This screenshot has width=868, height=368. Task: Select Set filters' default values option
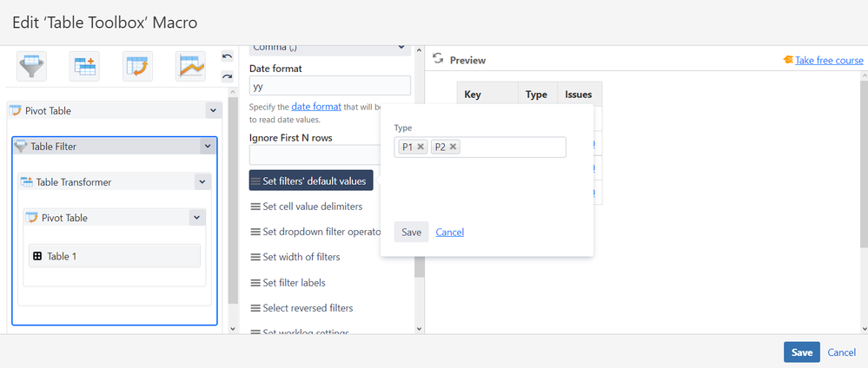click(x=311, y=181)
